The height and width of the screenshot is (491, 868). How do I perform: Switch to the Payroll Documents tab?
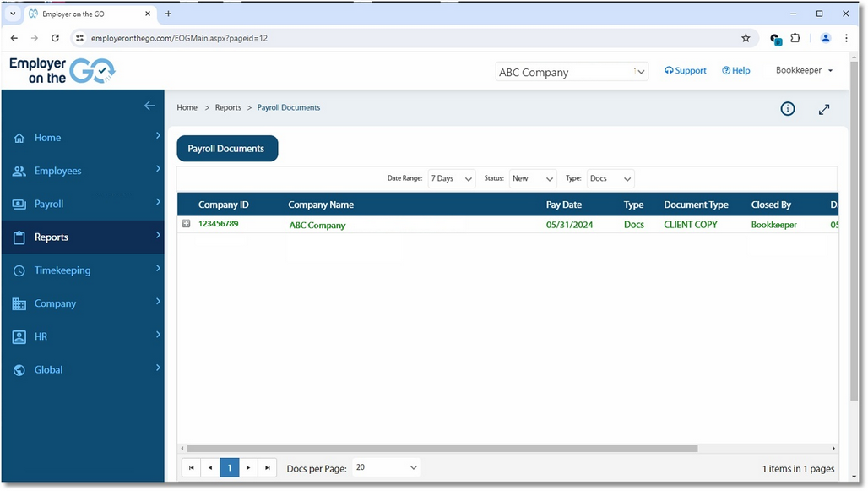226,148
